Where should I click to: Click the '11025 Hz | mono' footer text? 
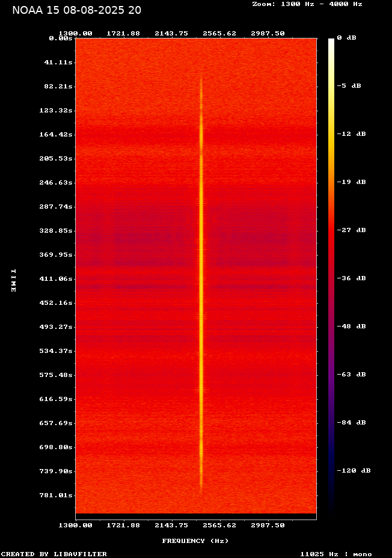click(x=336, y=554)
